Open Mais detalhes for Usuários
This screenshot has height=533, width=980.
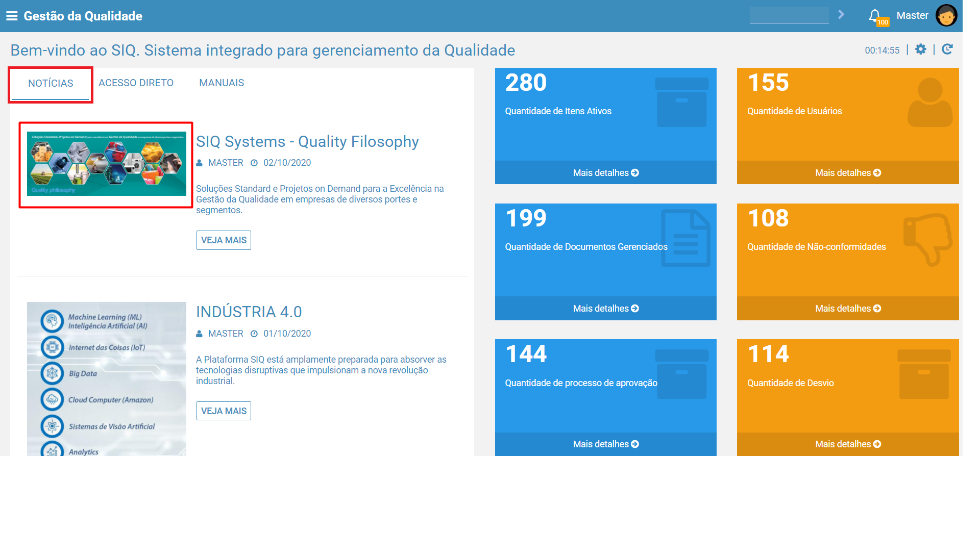coord(848,173)
